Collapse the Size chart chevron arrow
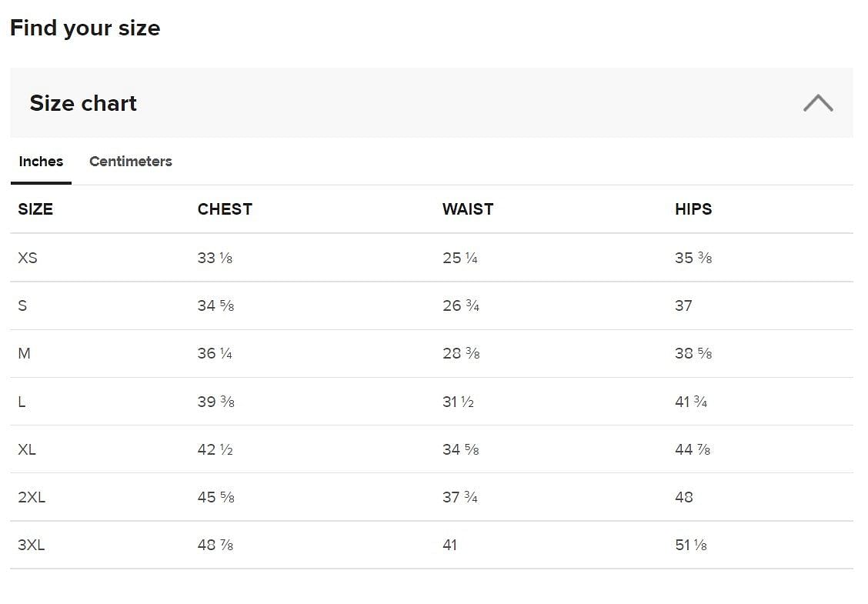Viewport: 868px width, 604px height. (817, 103)
